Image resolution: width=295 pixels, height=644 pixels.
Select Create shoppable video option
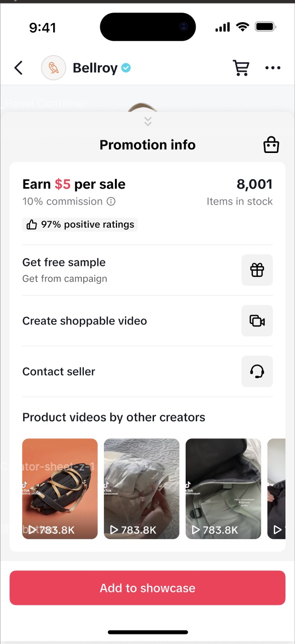click(x=147, y=321)
